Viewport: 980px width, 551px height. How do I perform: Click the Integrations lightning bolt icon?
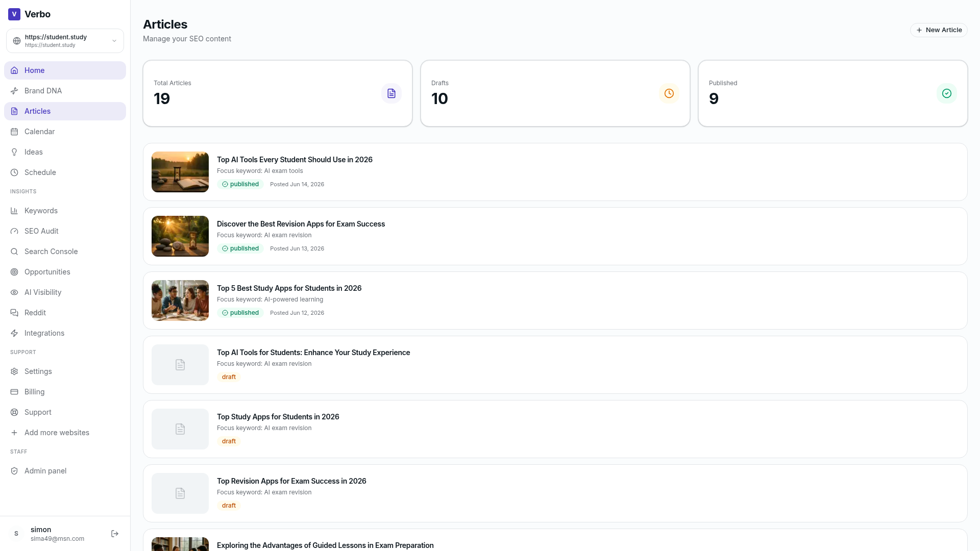14,333
